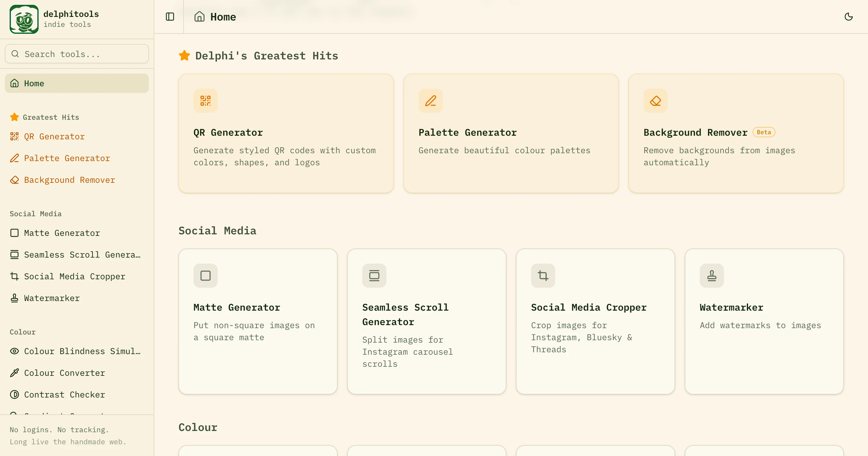Image resolution: width=868 pixels, height=456 pixels.
Task: Open Watermarker from the sidebar
Action: [77, 298]
